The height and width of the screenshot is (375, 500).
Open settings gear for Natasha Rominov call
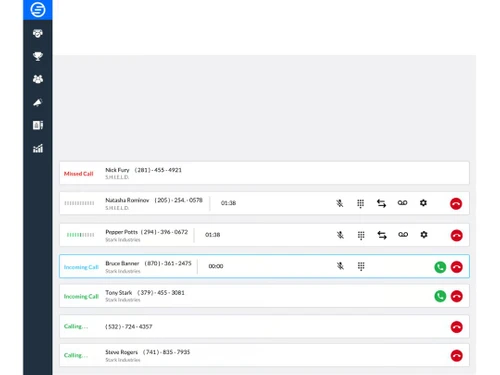pos(423,203)
